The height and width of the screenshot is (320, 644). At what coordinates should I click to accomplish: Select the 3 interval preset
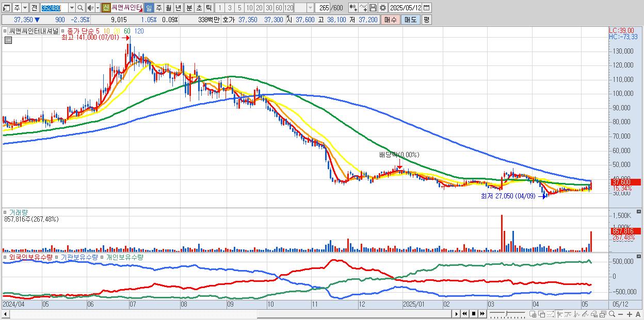(230, 8)
